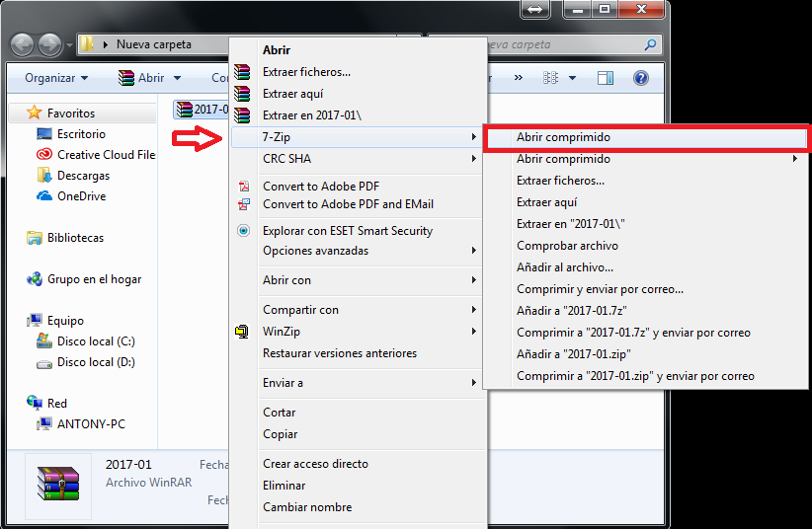Open the Organizar dropdown
The width and height of the screenshot is (812, 529).
point(56,78)
